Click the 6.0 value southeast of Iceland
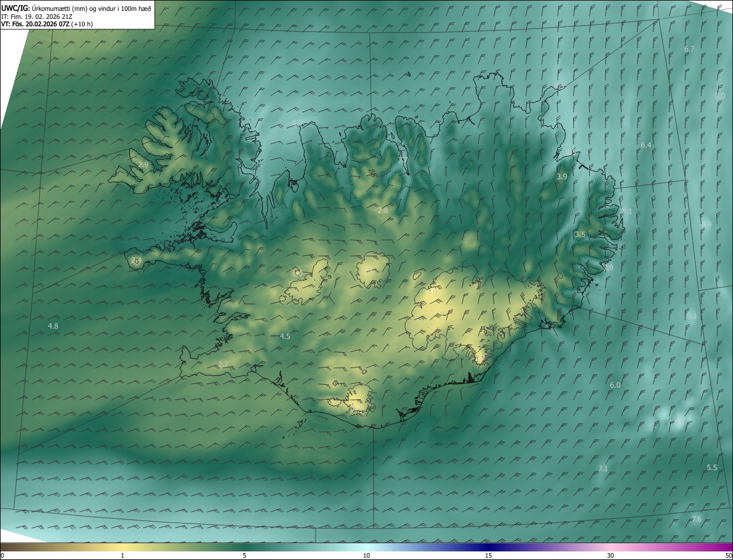Screen dimensions: 733x560 click(x=615, y=385)
